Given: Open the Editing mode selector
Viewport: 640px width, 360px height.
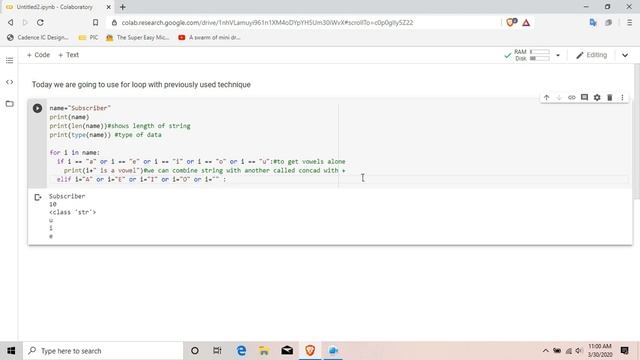Looking at the screenshot, I should 591,55.
